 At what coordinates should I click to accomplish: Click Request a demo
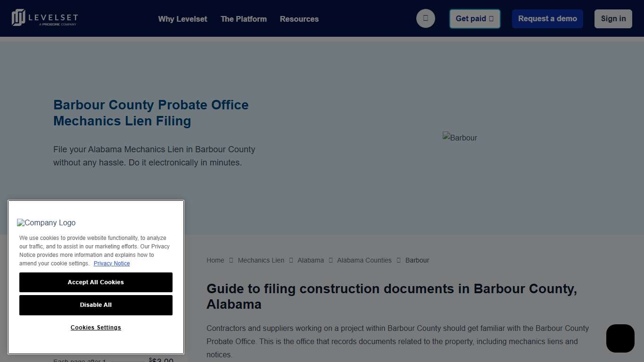pos(547,19)
